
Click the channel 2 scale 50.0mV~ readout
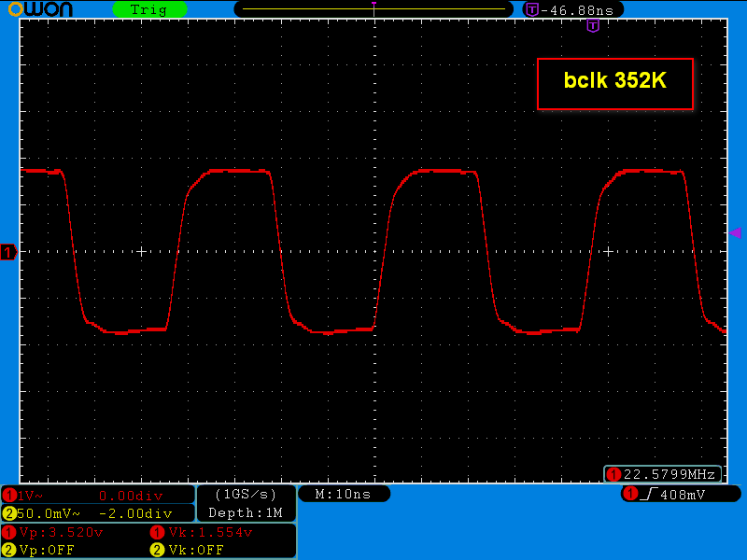point(49,513)
